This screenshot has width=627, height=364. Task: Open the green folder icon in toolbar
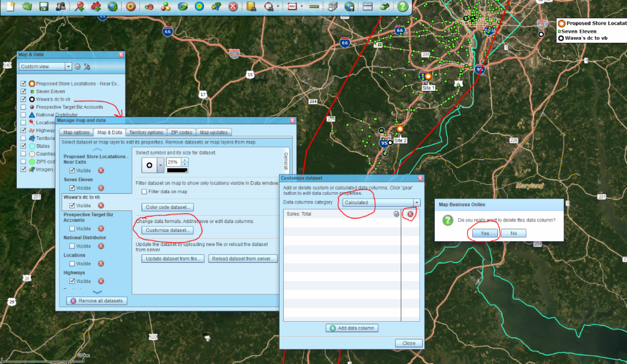tap(27, 7)
